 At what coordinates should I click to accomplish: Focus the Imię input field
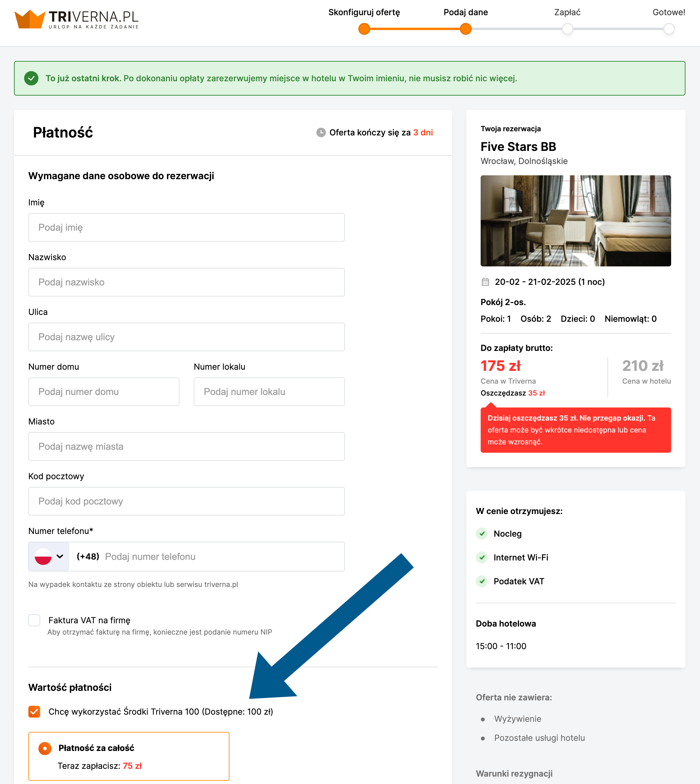point(187,228)
